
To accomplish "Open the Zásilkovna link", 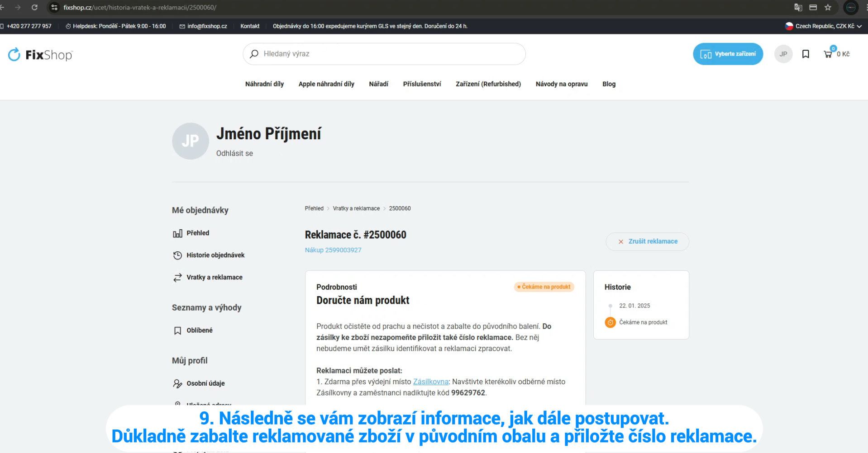I will pos(430,382).
